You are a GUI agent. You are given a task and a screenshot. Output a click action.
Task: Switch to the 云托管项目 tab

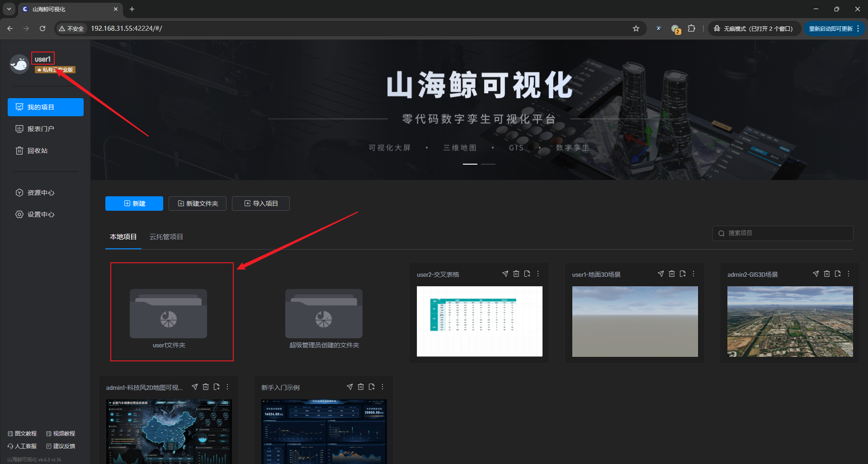[x=166, y=237]
